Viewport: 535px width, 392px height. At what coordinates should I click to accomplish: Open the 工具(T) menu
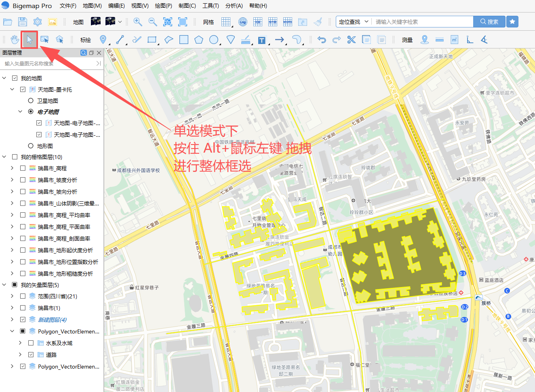(x=211, y=6)
